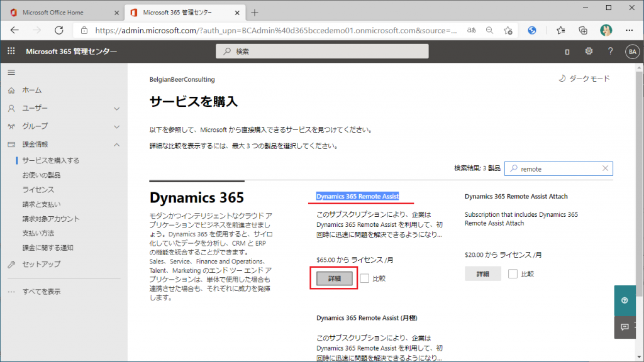Click the site lock icon in address bar
The width and height of the screenshot is (644, 362).
(84, 30)
